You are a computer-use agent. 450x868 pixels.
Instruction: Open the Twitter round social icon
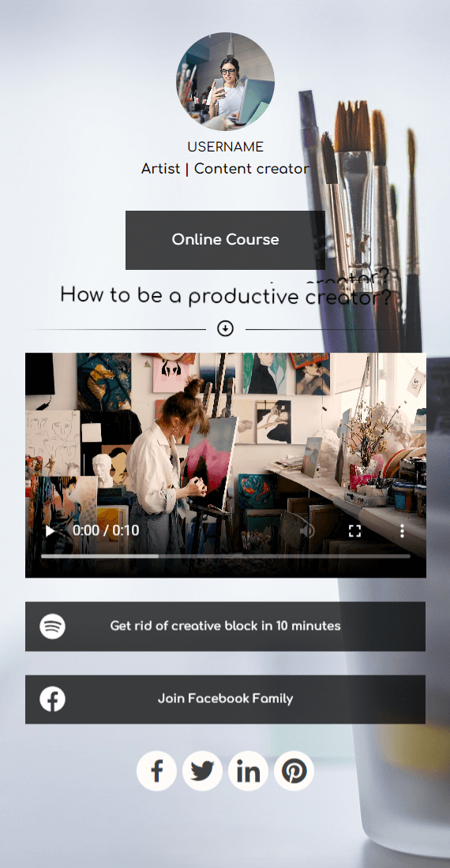point(203,771)
